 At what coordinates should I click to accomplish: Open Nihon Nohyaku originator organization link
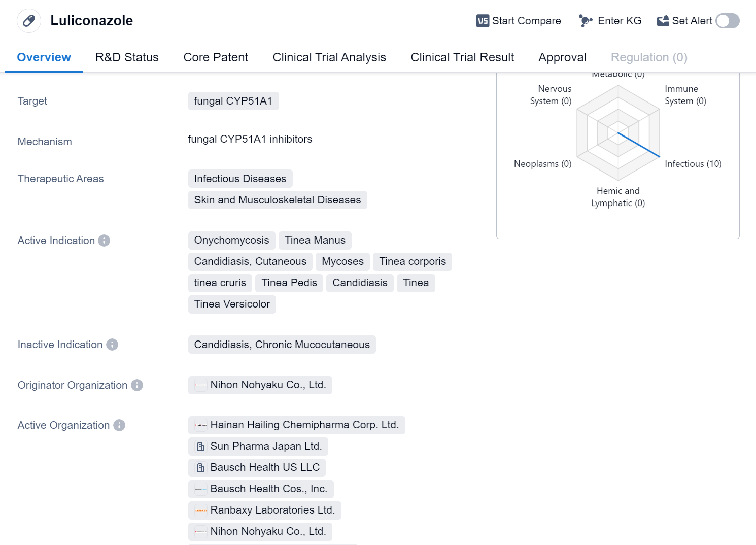267,385
